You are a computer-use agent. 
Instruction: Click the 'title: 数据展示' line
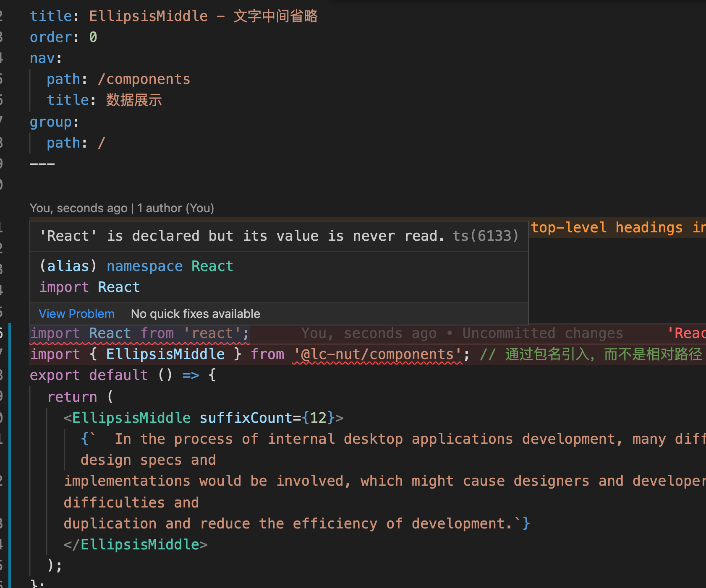104,100
